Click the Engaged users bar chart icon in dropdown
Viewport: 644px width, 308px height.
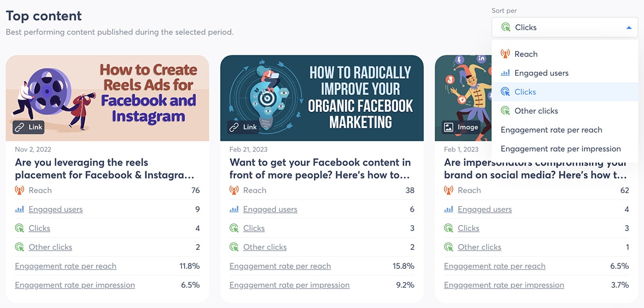click(x=505, y=73)
